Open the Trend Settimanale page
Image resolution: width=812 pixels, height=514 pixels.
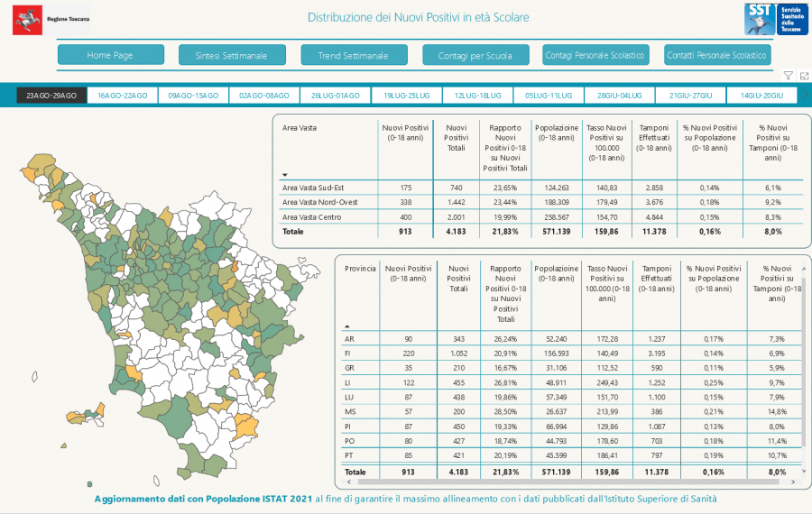tap(353, 55)
